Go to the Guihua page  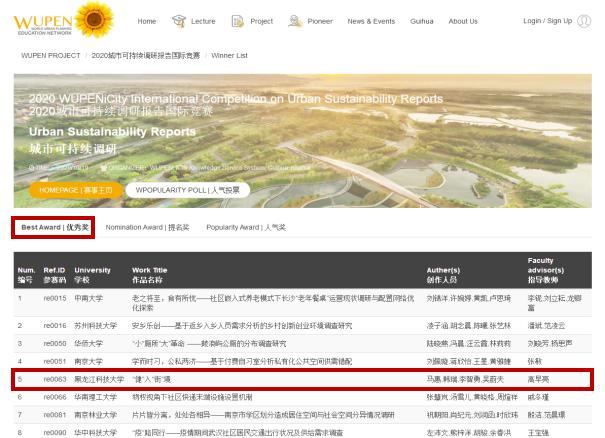(x=424, y=21)
